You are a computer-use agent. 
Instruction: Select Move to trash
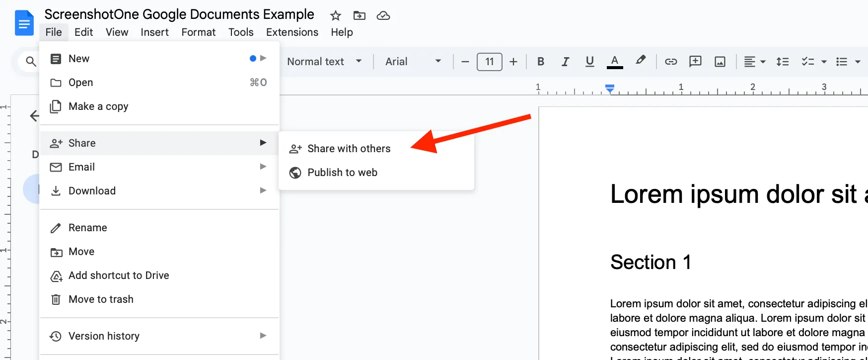pos(159,299)
